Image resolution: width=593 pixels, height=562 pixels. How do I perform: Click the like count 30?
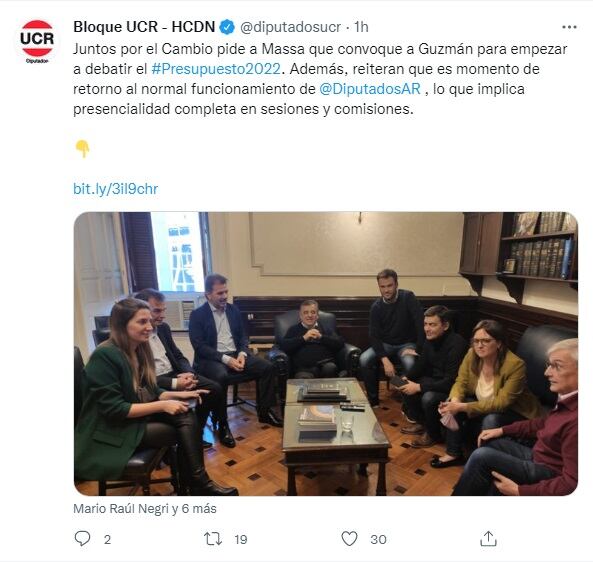[x=378, y=539]
